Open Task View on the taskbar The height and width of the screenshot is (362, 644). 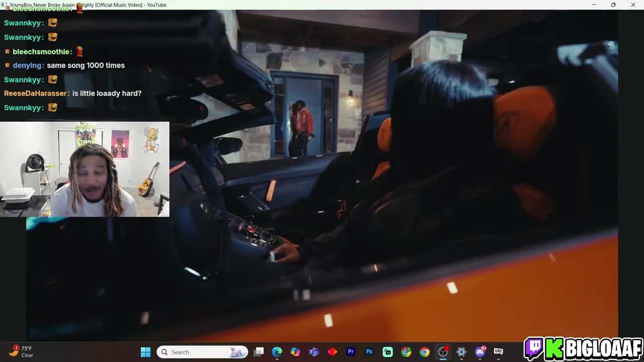coord(259,352)
